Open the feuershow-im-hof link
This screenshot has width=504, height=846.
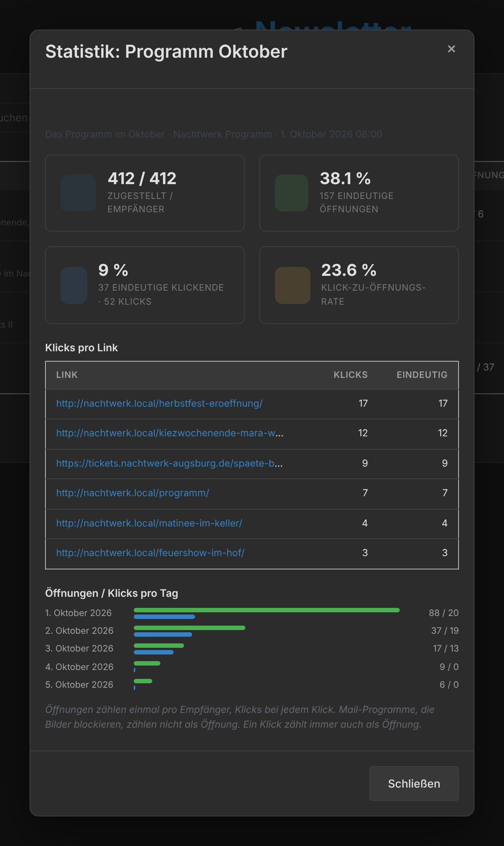[x=150, y=553]
